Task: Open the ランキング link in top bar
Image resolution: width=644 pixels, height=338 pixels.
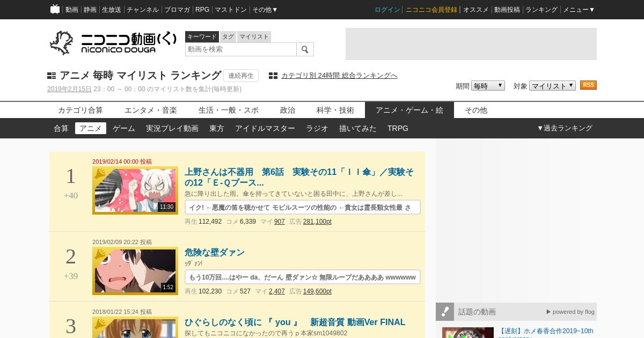Action: [x=541, y=10]
